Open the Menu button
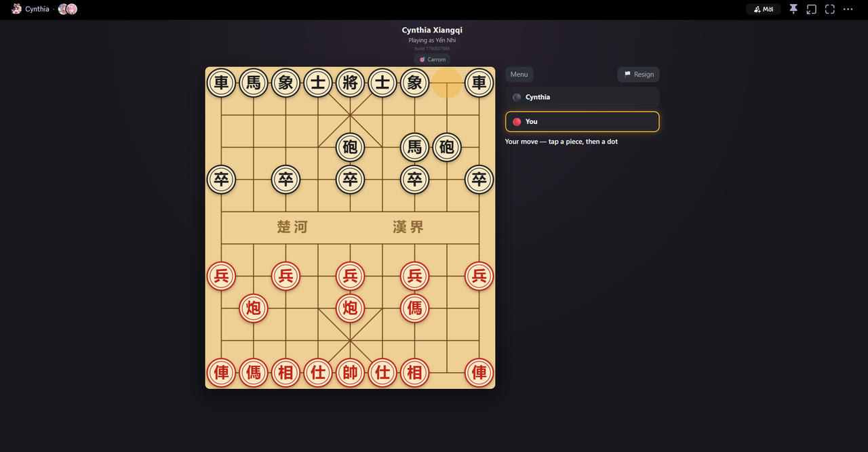The width and height of the screenshot is (868, 452). [x=519, y=75]
